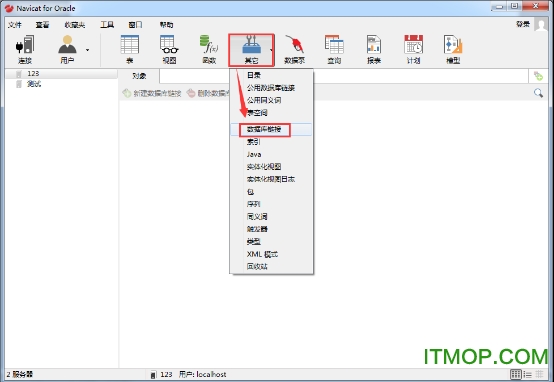Open the 查看 (View) menu

(x=42, y=24)
